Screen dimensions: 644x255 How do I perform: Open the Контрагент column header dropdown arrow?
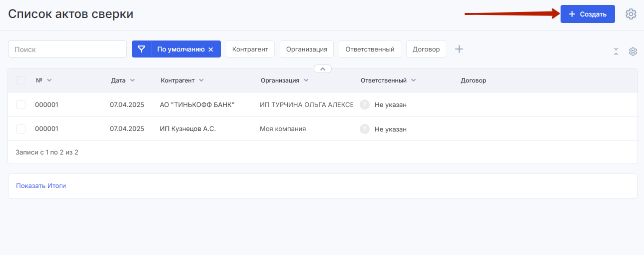pyautogui.click(x=201, y=80)
